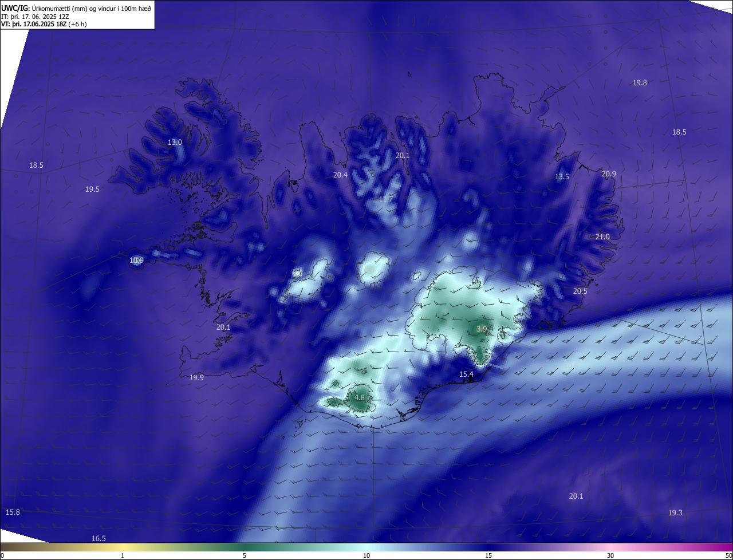Click the 11.7 value label
Image resolution: width=733 pixels, height=560 pixels.
(386, 199)
